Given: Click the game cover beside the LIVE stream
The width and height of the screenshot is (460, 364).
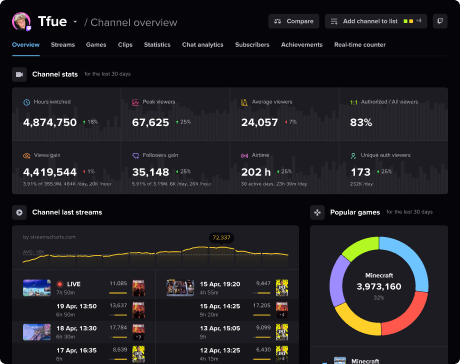Looking at the screenshot, I should pyautogui.click(x=138, y=288).
